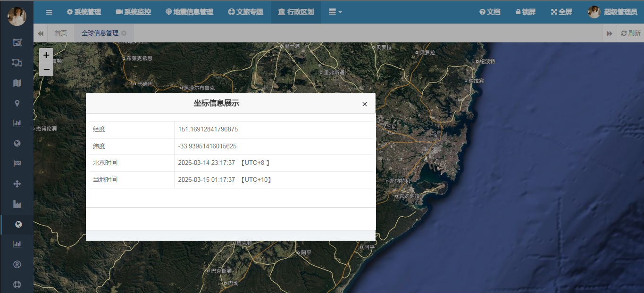Close the 全球信息管理 tab via its x icon
The width and height of the screenshot is (644, 293).
click(124, 33)
